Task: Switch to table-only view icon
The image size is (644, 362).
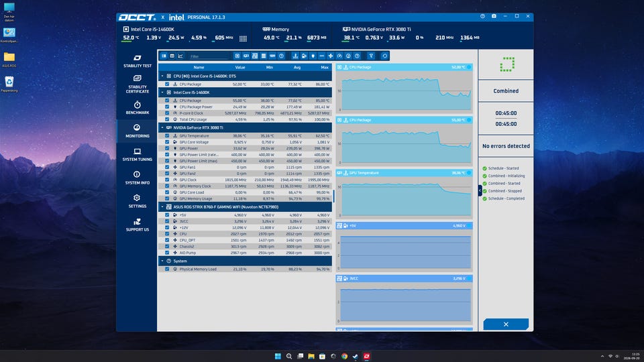Action: point(172,56)
